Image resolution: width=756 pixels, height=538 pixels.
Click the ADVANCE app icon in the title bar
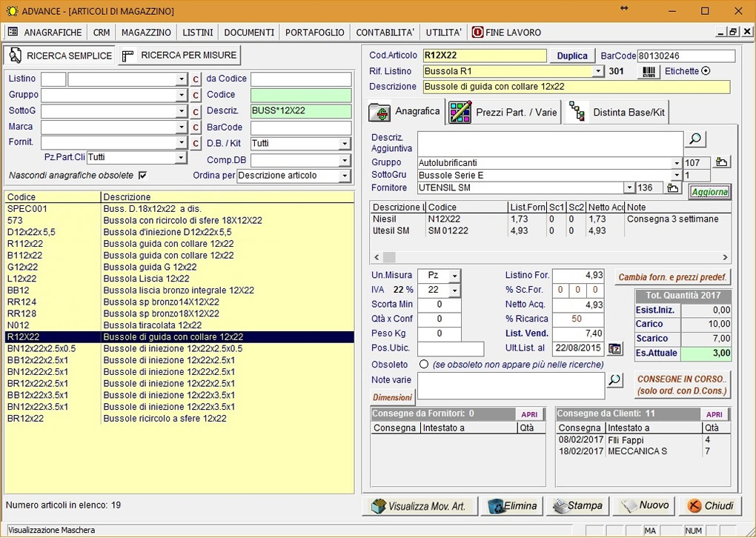pos(12,11)
